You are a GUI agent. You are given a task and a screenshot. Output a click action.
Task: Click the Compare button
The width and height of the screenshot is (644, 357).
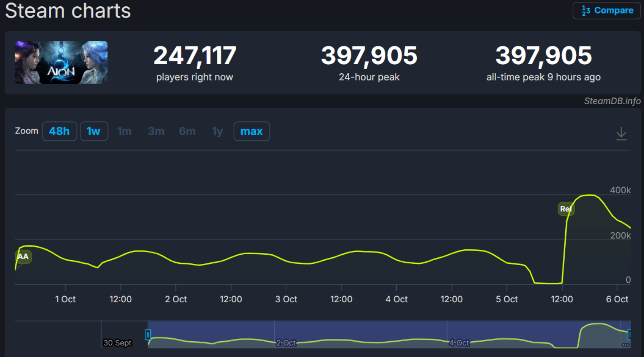606,10
